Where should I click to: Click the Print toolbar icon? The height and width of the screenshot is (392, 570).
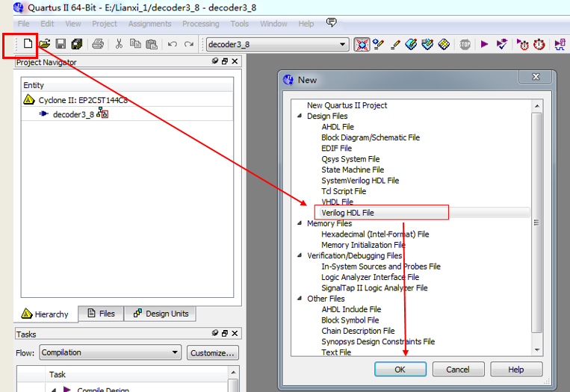pos(98,44)
